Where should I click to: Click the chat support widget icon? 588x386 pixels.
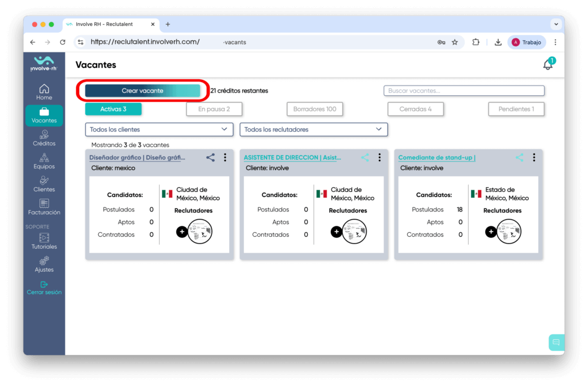point(556,342)
